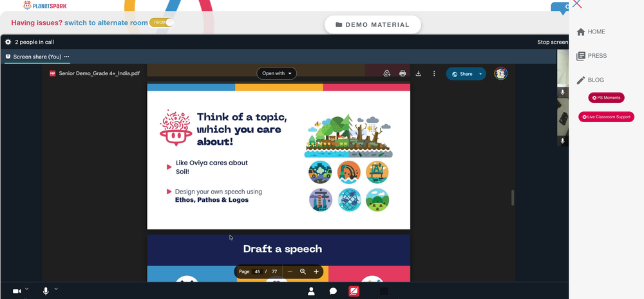Click the Live Classroom Support button
The width and height of the screenshot is (644, 299).
(x=606, y=117)
